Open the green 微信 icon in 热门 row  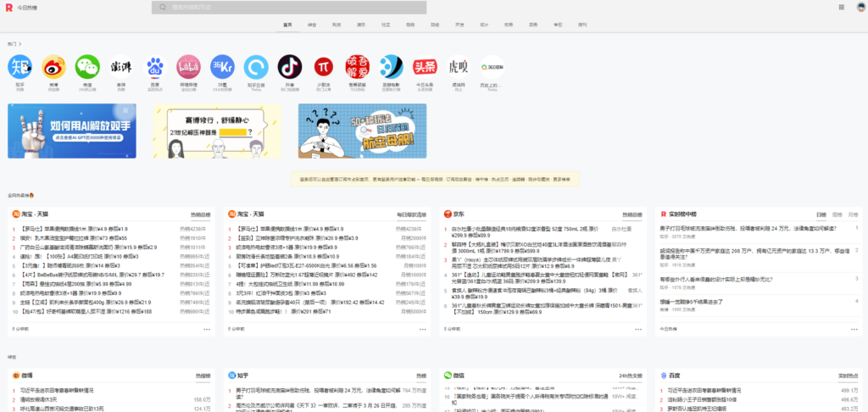point(87,67)
